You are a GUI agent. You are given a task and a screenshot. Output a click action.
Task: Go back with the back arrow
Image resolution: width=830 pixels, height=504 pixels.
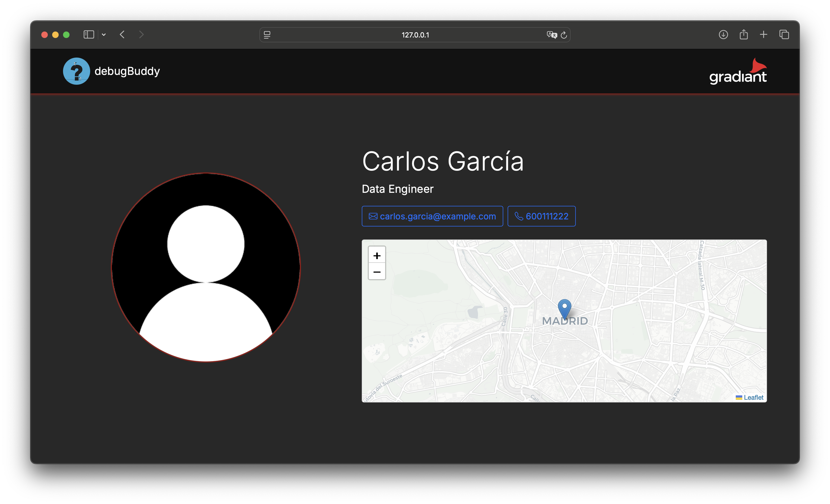tap(122, 35)
